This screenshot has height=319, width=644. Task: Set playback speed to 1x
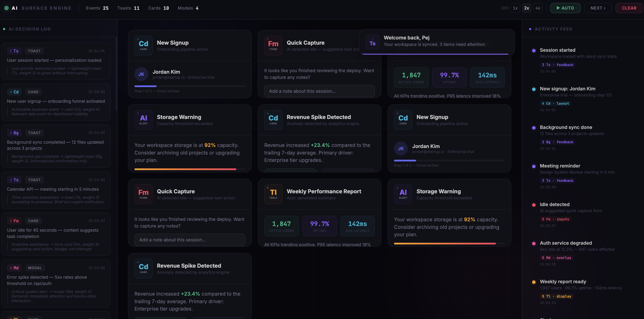(x=515, y=8)
